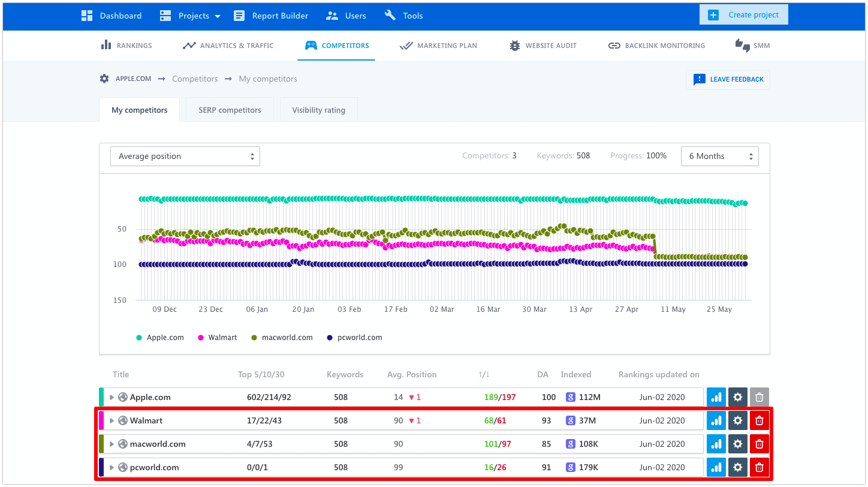
Task: Expand the macworld.com row arrow
Action: click(111, 444)
